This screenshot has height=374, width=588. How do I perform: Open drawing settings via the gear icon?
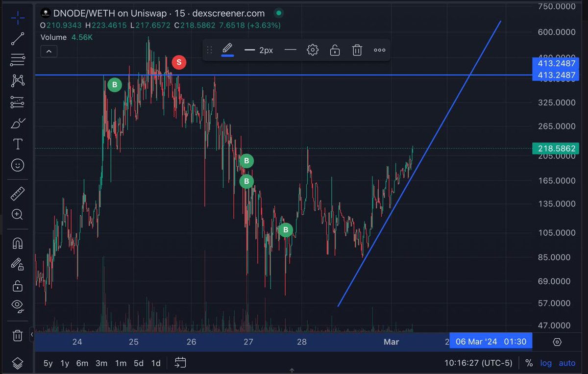click(x=313, y=50)
